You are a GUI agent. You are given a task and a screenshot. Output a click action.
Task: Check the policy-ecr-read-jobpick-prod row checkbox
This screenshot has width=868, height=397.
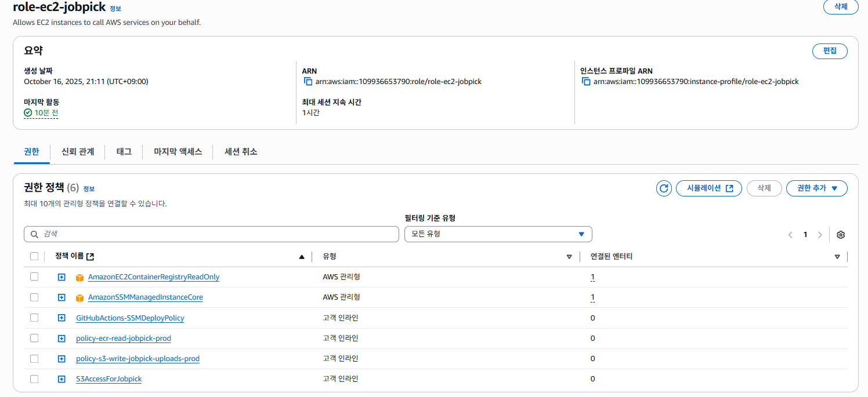(x=34, y=338)
